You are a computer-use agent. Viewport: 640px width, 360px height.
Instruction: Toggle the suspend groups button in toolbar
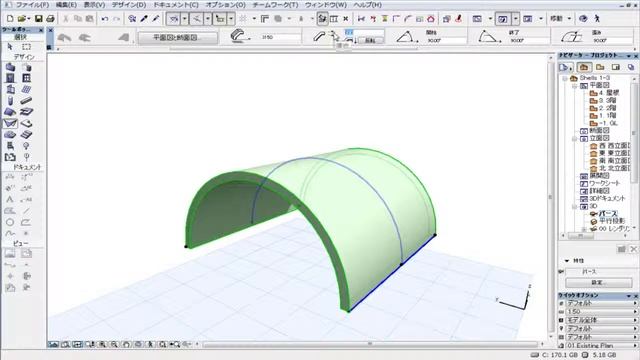[x=323, y=19]
